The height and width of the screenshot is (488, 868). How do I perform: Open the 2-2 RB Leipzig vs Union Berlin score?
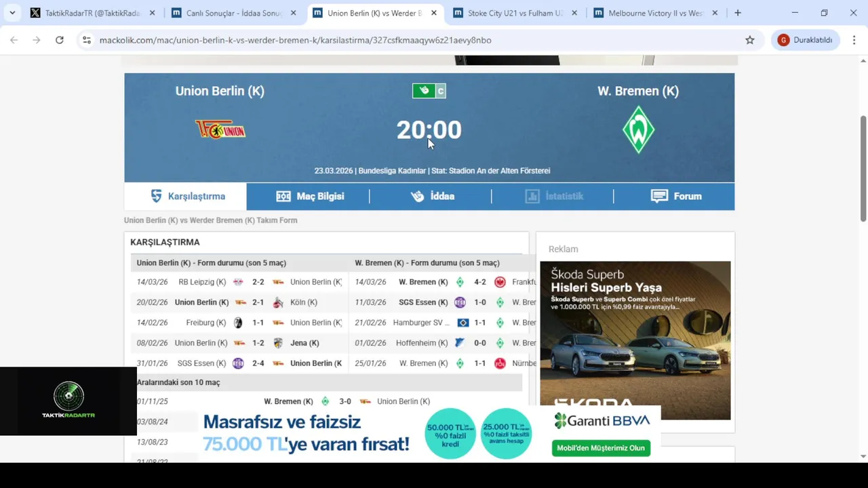pos(258,282)
